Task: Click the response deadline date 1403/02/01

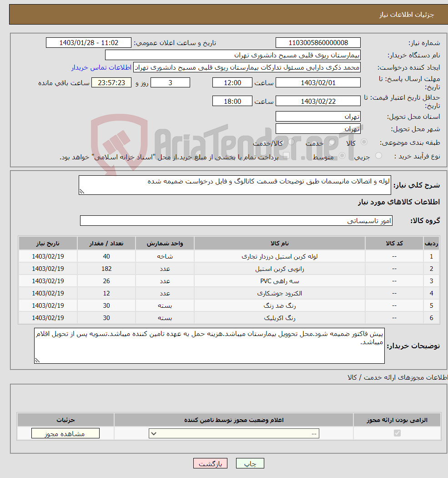Action: coord(318,82)
